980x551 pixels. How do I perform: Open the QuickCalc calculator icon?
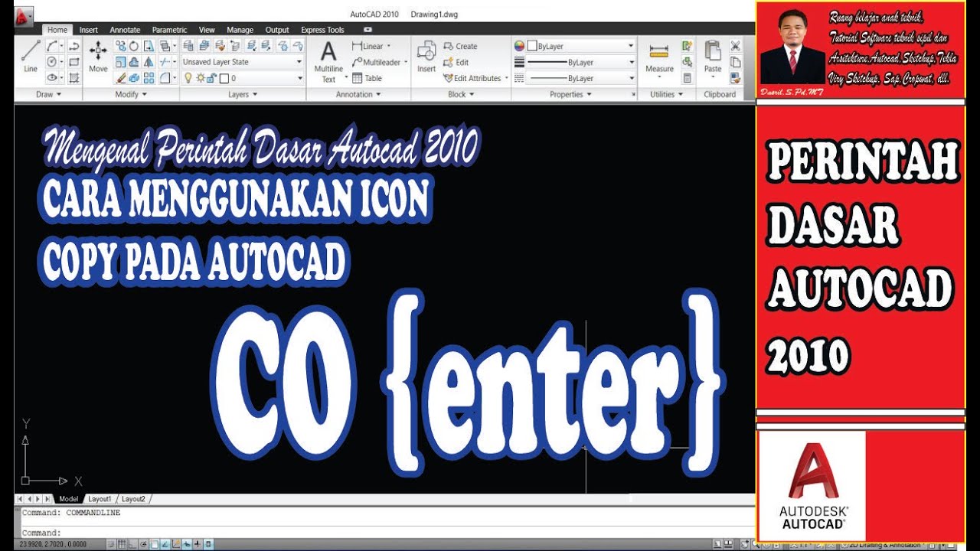click(687, 77)
